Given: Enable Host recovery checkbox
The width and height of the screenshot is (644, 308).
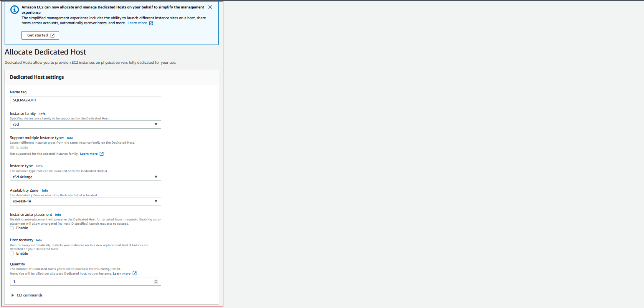Looking at the screenshot, I should click(12, 253).
